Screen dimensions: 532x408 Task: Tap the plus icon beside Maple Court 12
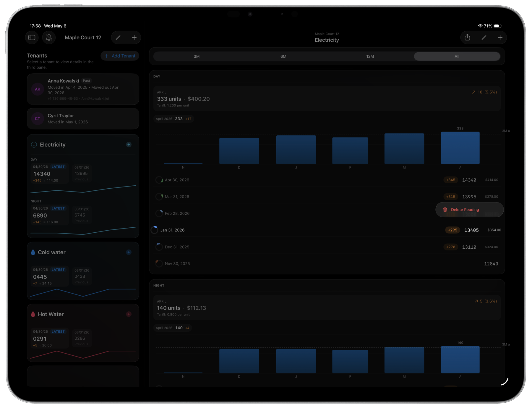tap(134, 38)
